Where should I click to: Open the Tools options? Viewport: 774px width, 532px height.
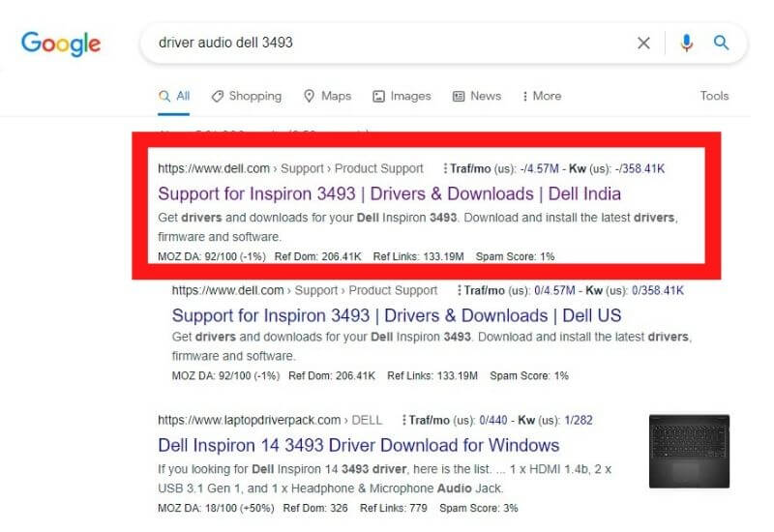tap(714, 96)
